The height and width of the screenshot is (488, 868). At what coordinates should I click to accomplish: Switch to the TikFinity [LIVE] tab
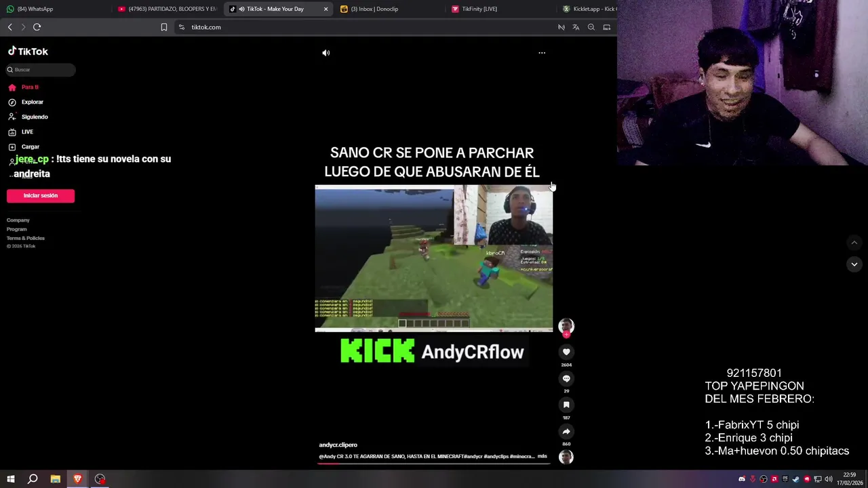(x=502, y=9)
